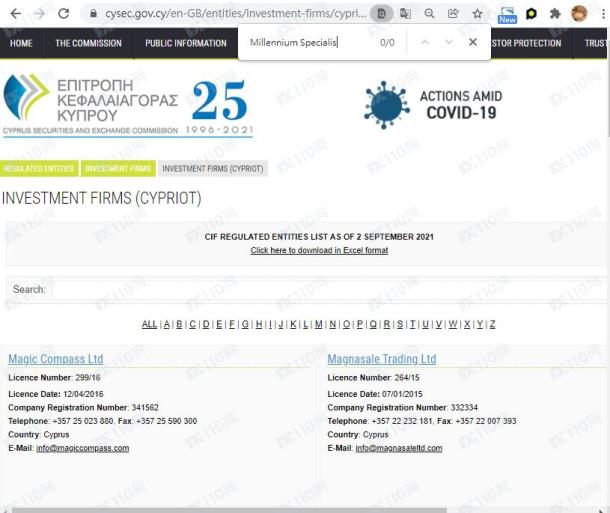610x513 pixels.
Task: Click REGULATED ENTITIES breadcrumb
Action: [39, 168]
